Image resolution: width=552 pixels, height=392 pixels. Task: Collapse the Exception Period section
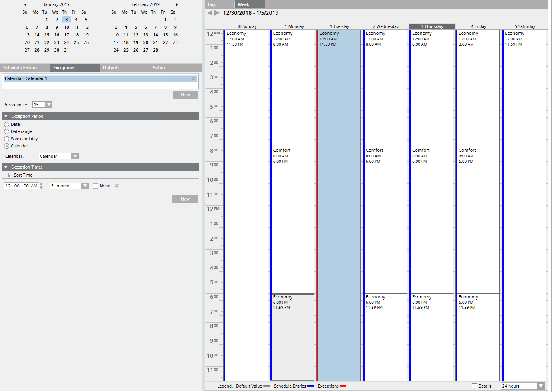(6, 116)
